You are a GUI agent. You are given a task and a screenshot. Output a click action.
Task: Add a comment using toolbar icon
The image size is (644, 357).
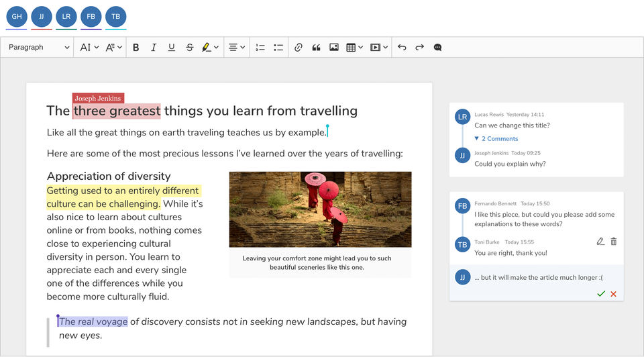tap(437, 48)
